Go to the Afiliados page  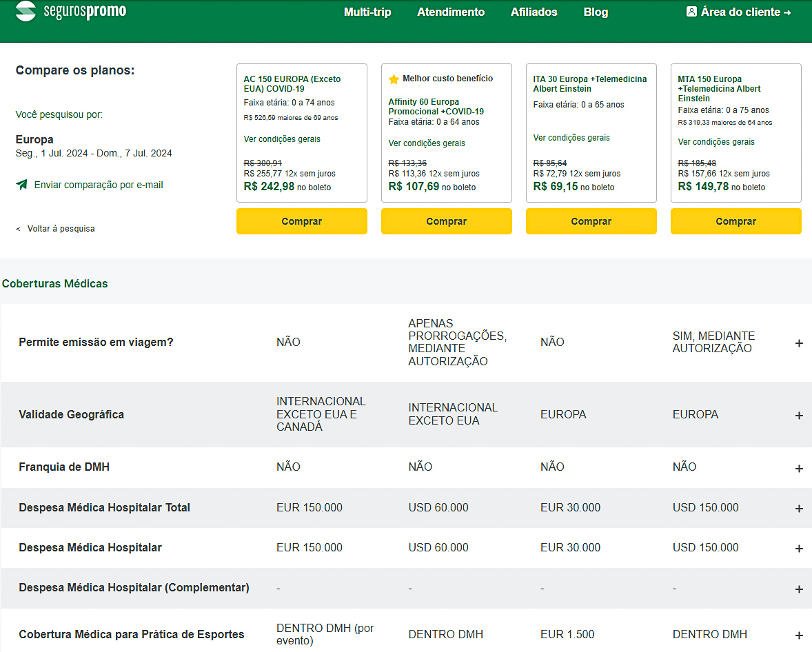534,12
